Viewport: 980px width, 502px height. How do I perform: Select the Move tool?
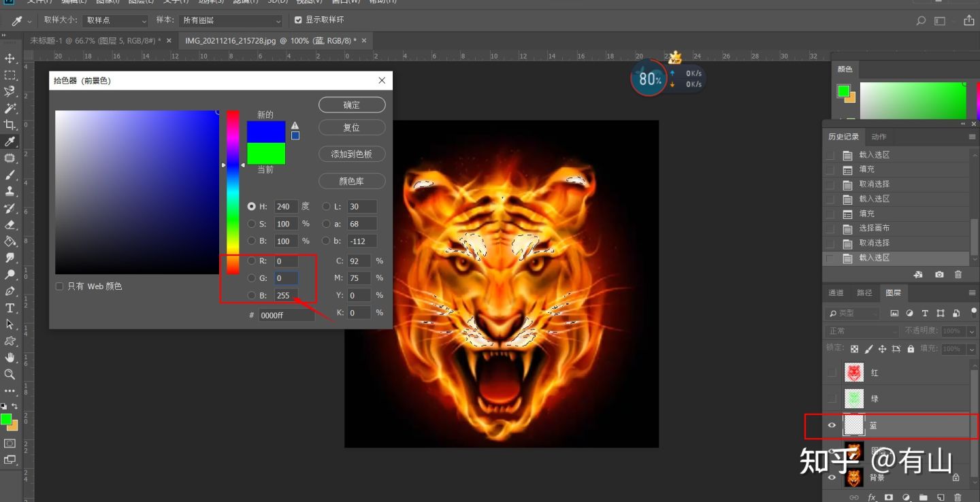[10, 58]
